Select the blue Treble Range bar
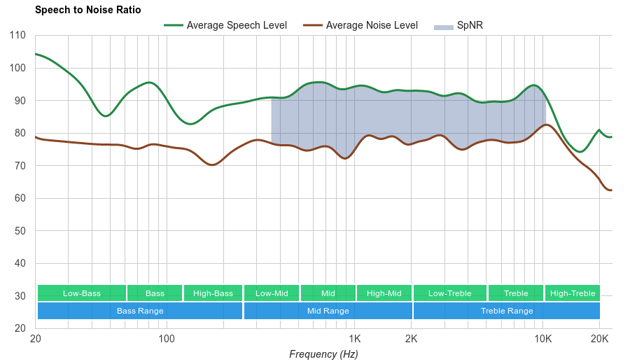Image resolution: width=630 pixels, height=364 pixels. tap(507, 311)
